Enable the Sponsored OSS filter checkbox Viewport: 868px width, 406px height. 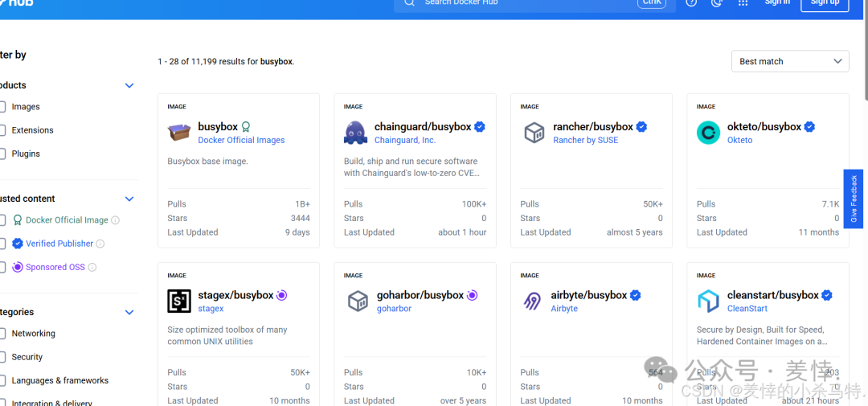click(2, 267)
